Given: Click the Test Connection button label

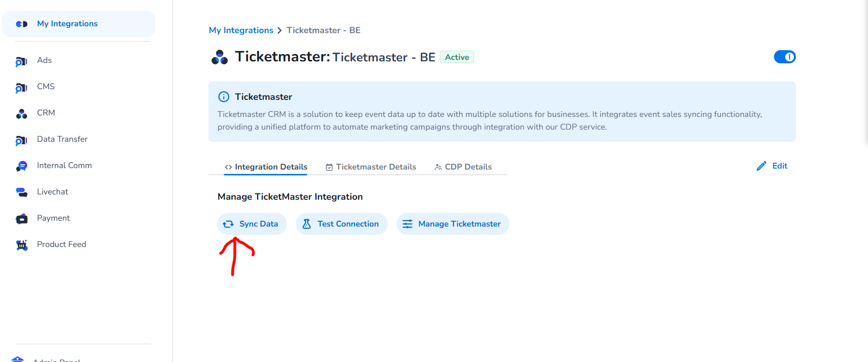Looking at the screenshot, I should tap(348, 224).
